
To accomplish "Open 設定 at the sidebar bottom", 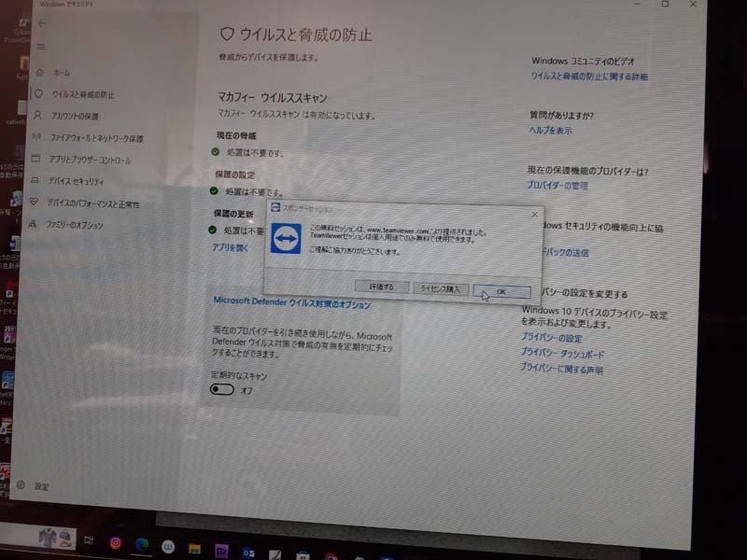I will (x=33, y=485).
